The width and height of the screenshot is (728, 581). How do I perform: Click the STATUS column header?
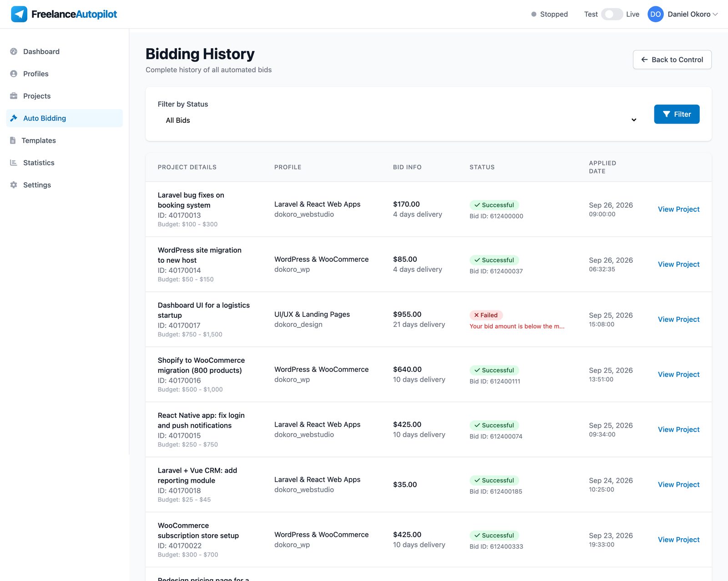(x=482, y=167)
